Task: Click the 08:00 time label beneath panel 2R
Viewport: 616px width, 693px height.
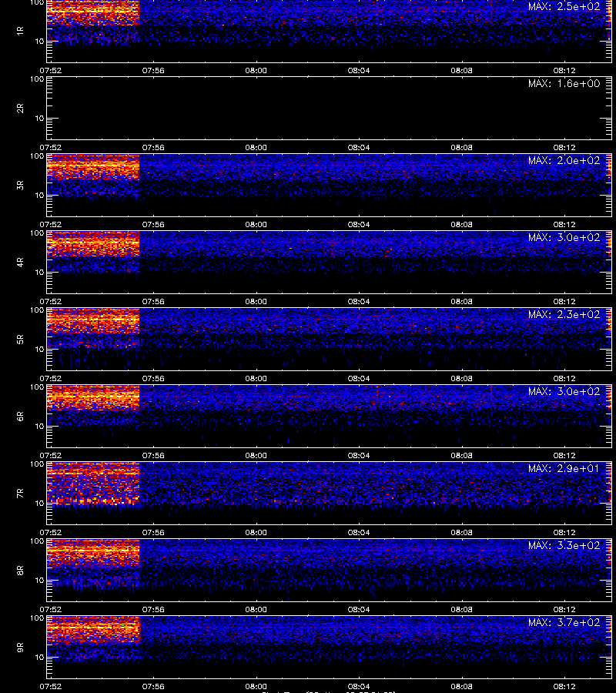Action: [256, 148]
